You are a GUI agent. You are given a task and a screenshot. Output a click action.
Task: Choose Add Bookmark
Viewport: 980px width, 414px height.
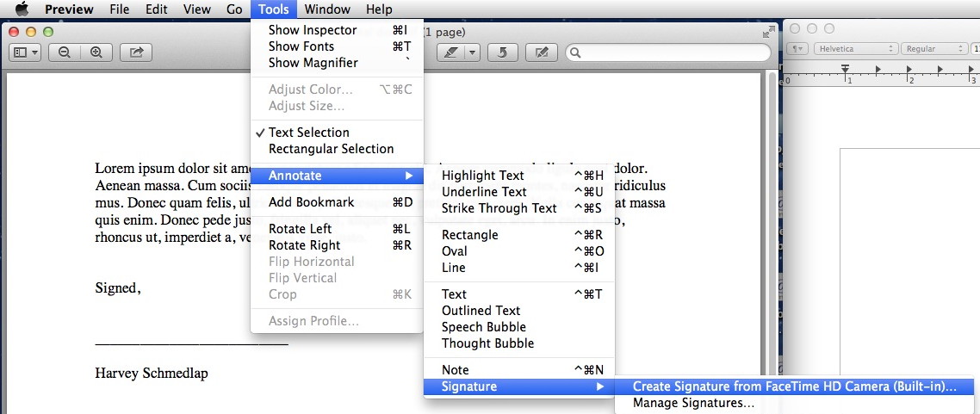point(337,202)
